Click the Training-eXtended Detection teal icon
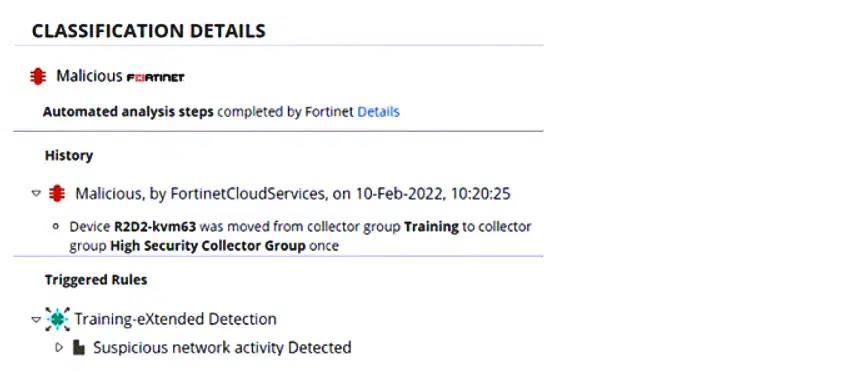This screenshot has width=850, height=380. (57, 319)
